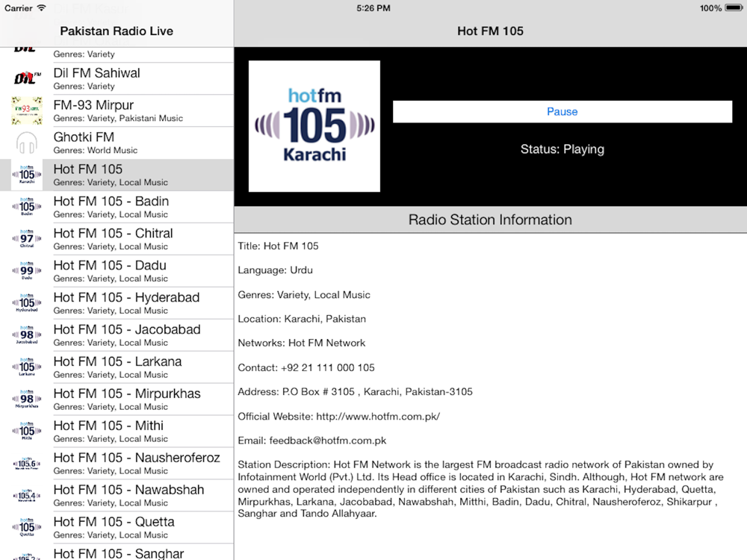747x560 pixels.
Task: Select Hot FM 105 - Mithi station
Action: [117, 431]
